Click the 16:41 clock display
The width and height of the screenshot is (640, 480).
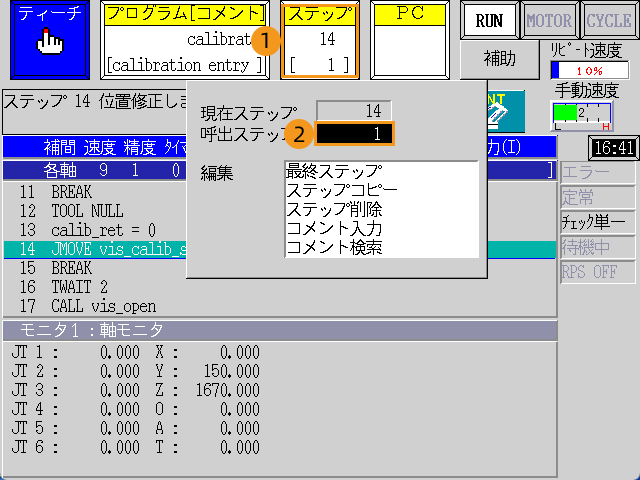pos(614,148)
